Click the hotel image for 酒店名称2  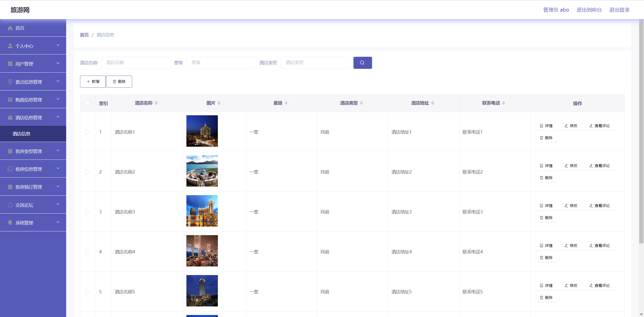(202, 171)
